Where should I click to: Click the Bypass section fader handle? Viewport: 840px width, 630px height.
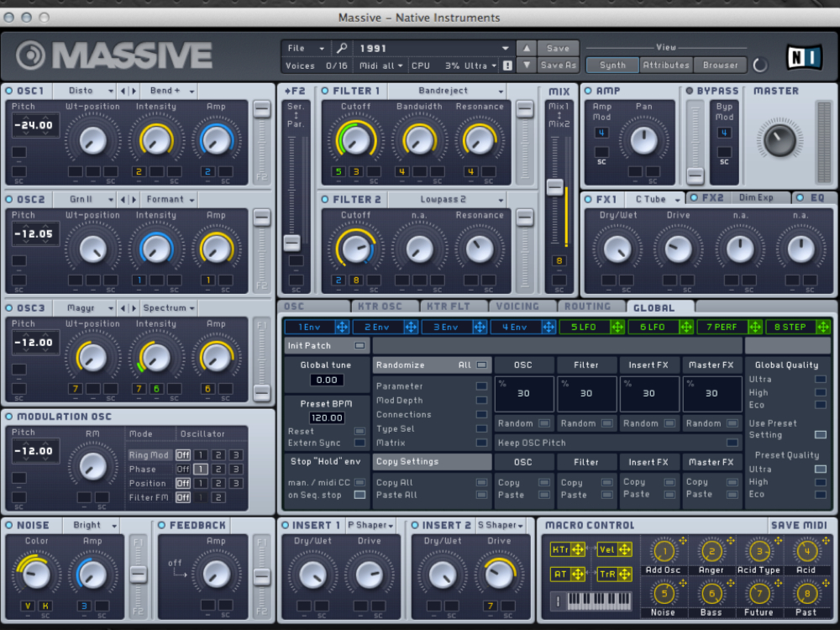coord(695,176)
